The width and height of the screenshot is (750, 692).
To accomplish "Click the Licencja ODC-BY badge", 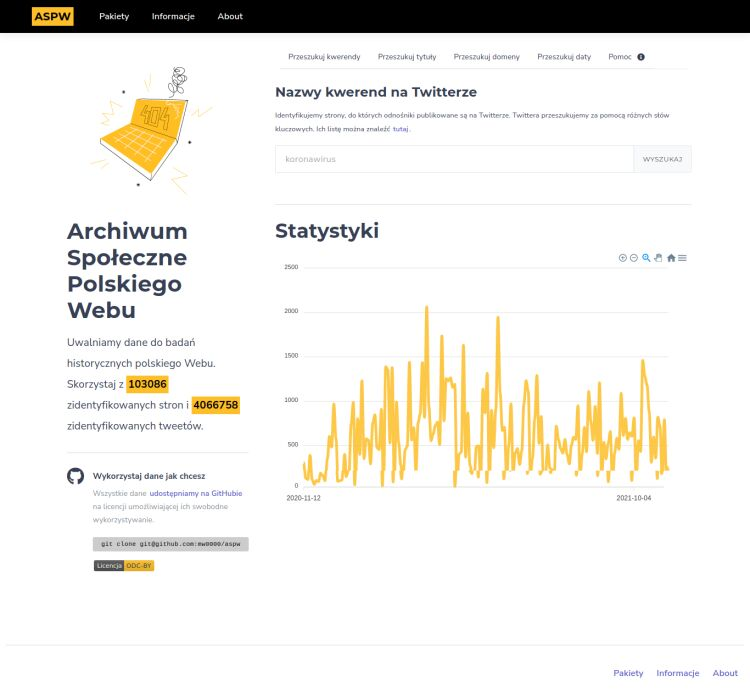I will tap(124, 565).
